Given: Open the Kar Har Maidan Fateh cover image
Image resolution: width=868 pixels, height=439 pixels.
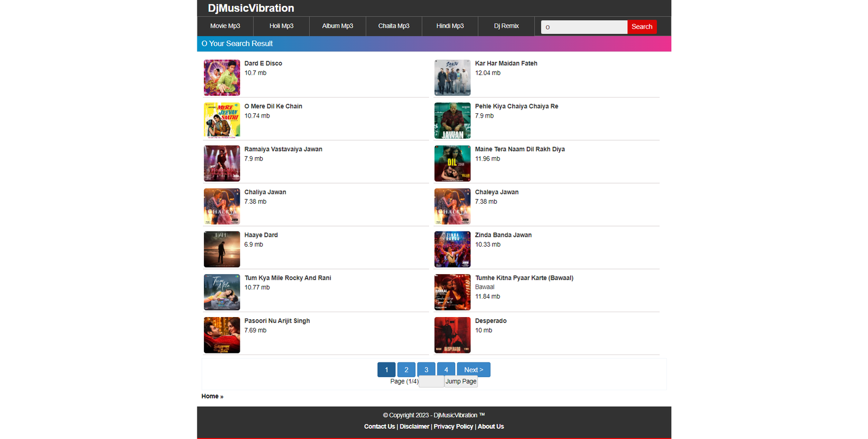Looking at the screenshot, I should [452, 78].
